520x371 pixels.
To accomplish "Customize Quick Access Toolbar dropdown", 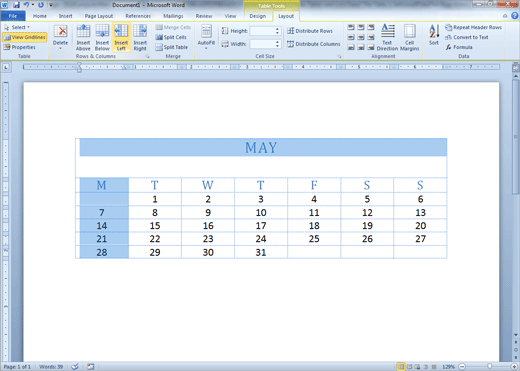I will click(51, 5).
